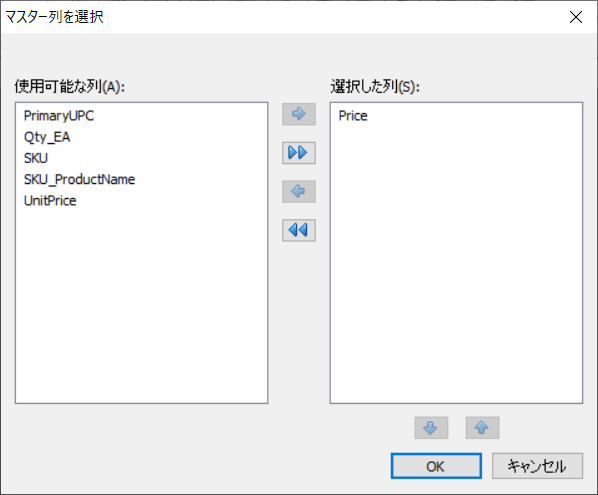Click empty area of available columns list
This screenshot has height=495, width=598.
coord(141,305)
